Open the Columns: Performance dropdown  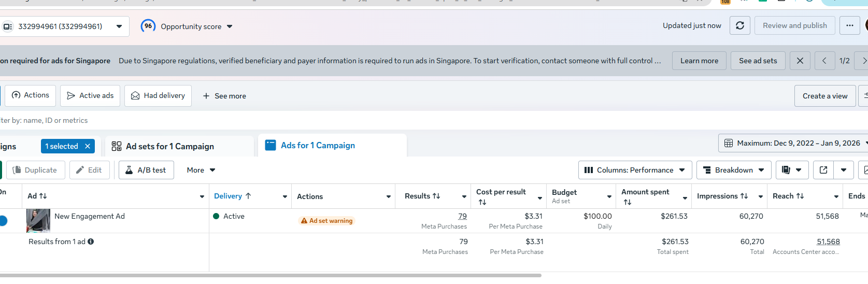pos(635,170)
